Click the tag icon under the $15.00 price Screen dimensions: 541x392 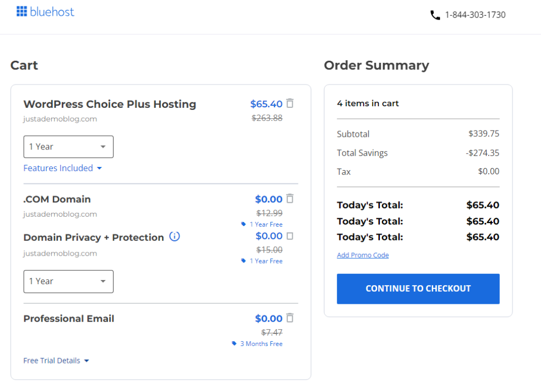pyautogui.click(x=244, y=261)
